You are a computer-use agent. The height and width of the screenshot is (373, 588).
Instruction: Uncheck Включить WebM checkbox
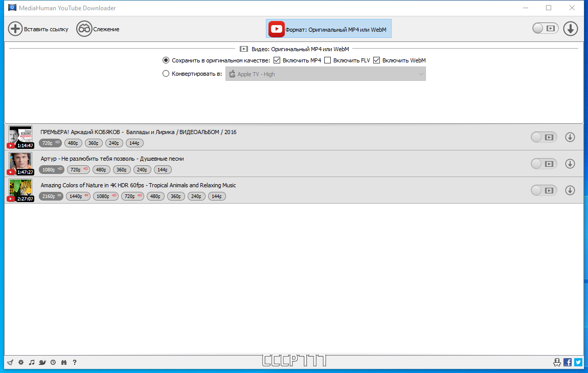coord(376,60)
